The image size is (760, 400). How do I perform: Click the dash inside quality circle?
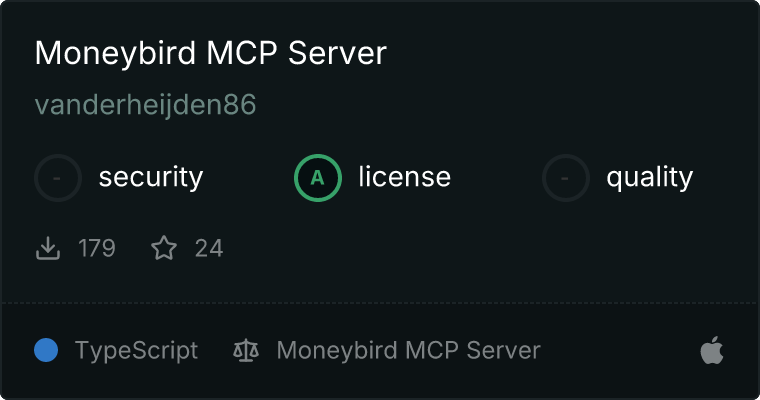[565, 178]
